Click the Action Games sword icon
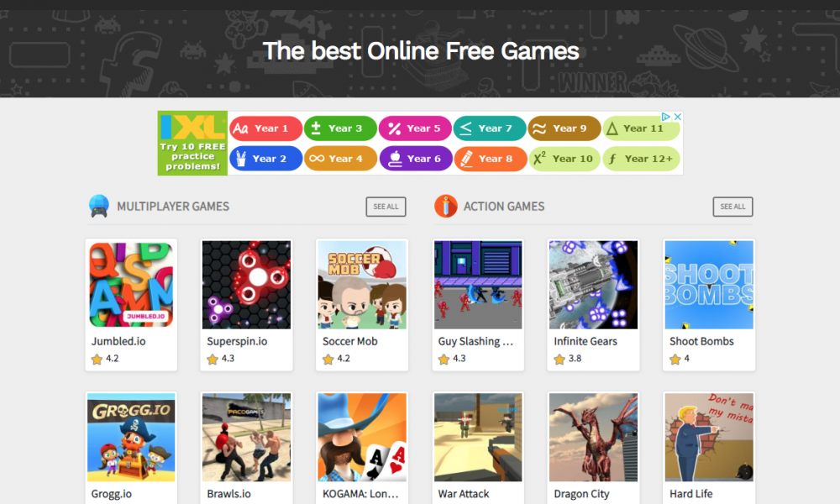 point(446,206)
